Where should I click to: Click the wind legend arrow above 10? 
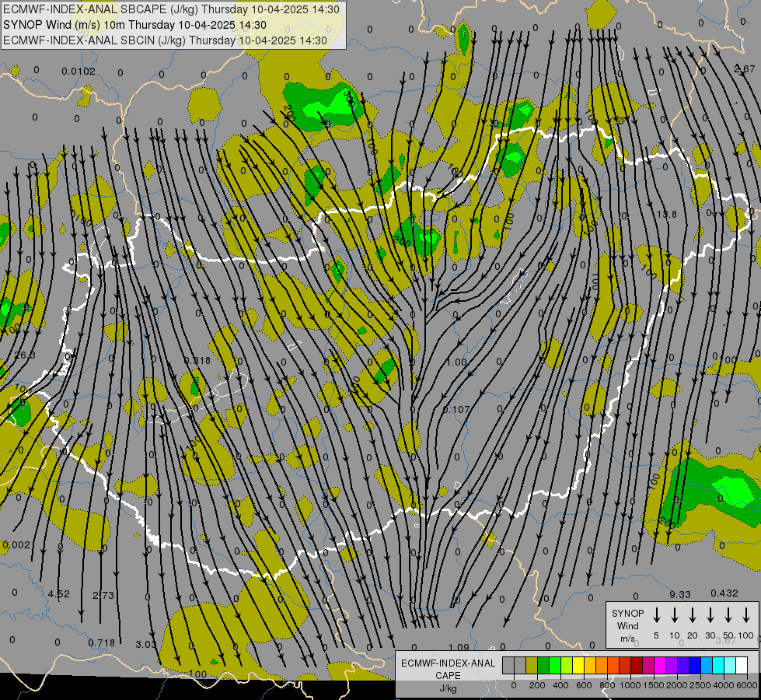point(674,615)
